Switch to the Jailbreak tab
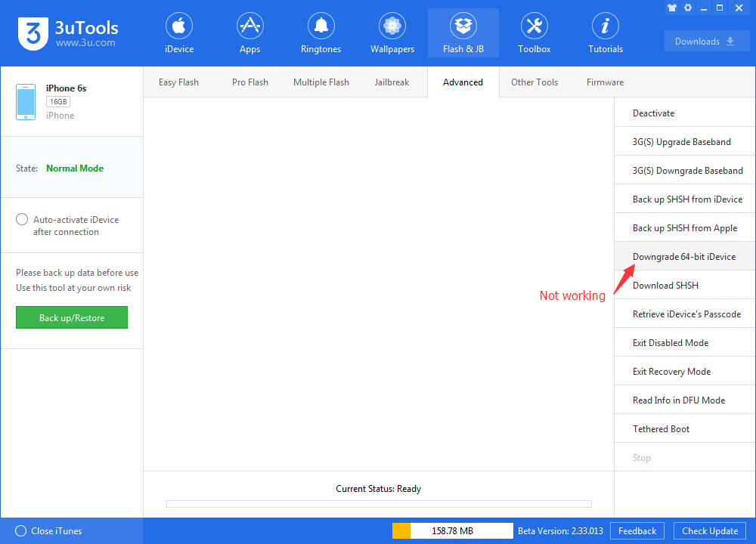 click(x=392, y=82)
